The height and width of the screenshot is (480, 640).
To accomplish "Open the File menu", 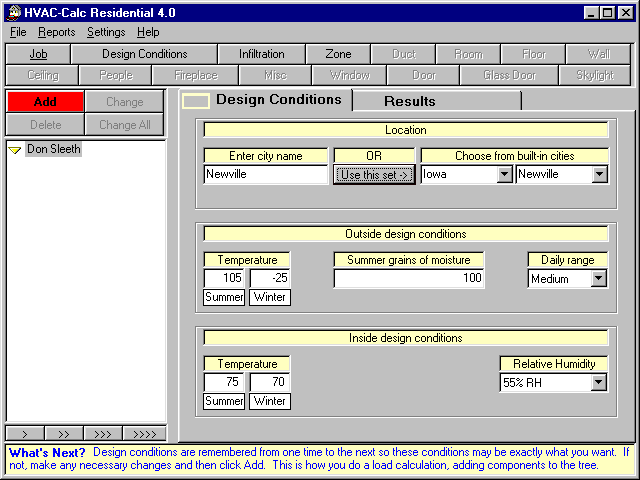I will click(x=18, y=32).
